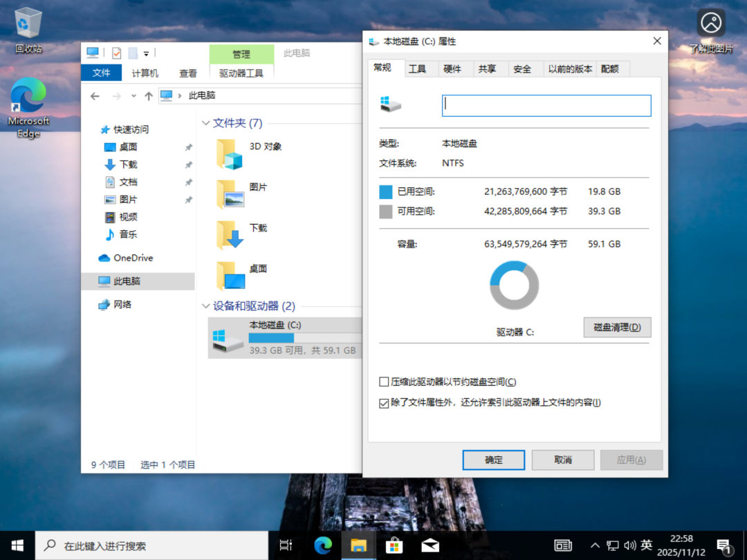
Task: Select the 图片 folder in the file list
Action: 243,194
